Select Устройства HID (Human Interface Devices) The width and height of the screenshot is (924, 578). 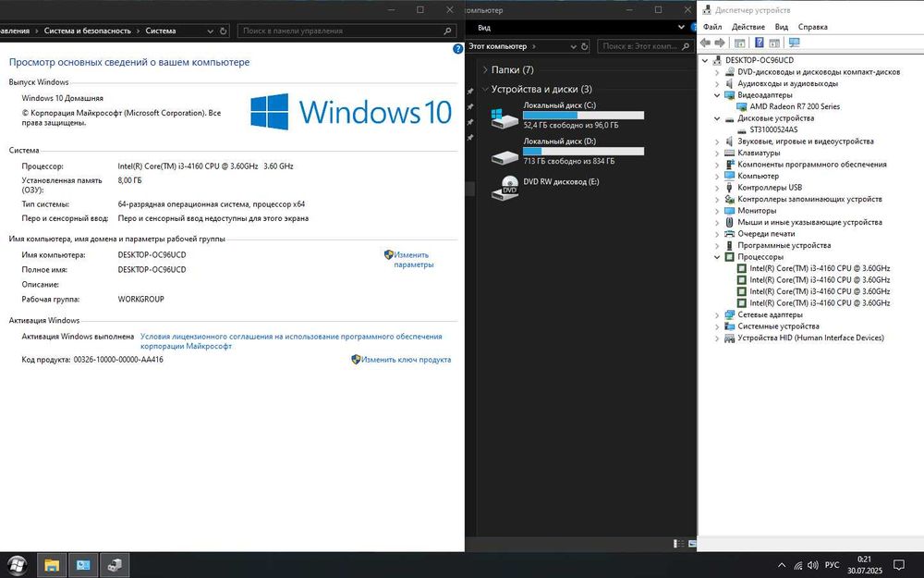click(x=811, y=338)
